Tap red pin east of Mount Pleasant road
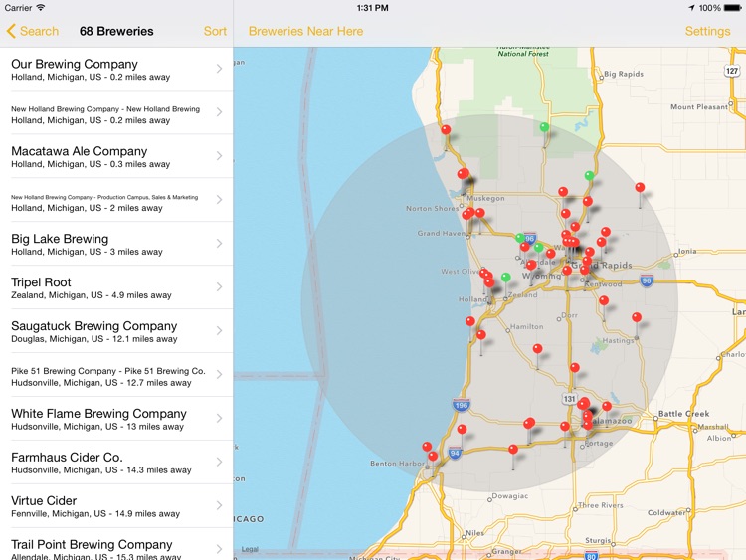The width and height of the screenshot is (746, 560). coord(640,188)
